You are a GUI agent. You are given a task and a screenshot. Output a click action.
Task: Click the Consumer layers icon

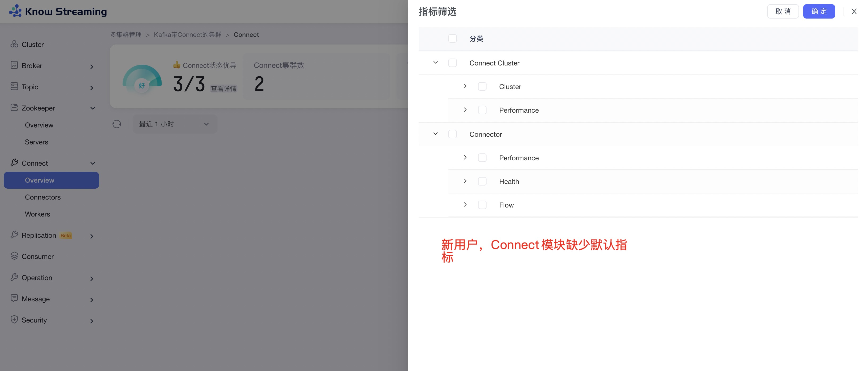[14, 256]
